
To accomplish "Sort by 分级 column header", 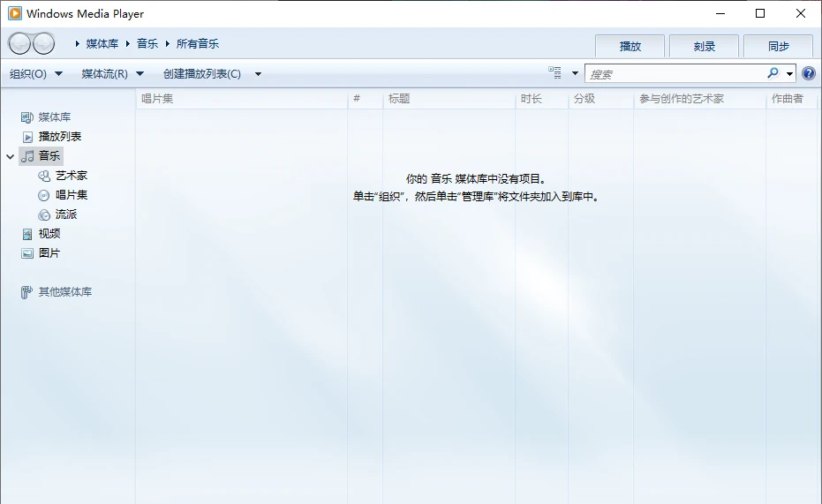I will click(x=600, y=99).
